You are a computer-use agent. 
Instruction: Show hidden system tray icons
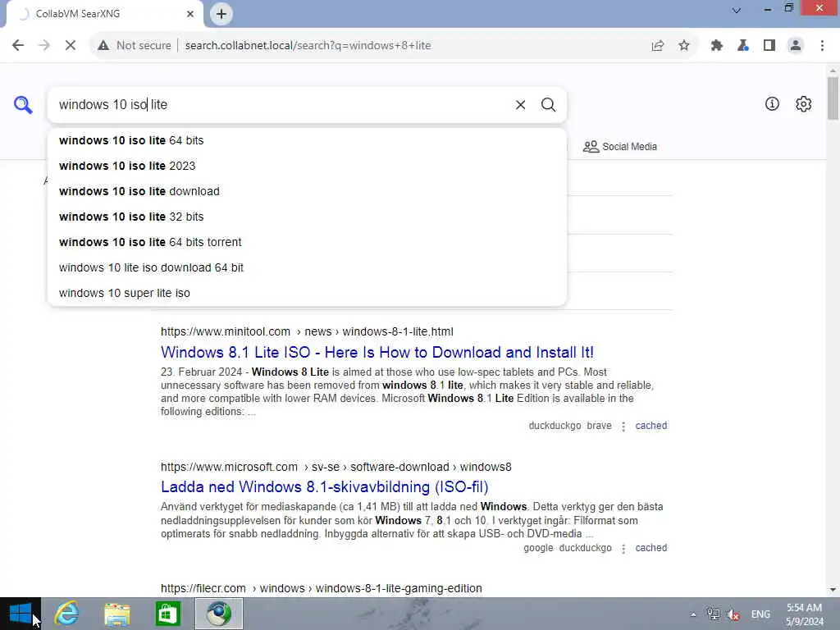pos(693,614)
